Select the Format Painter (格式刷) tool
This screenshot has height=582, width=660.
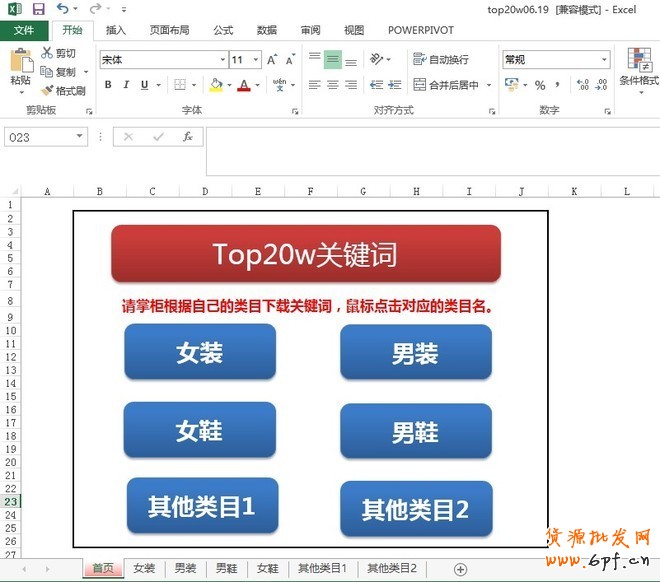(x=63, y=90)
